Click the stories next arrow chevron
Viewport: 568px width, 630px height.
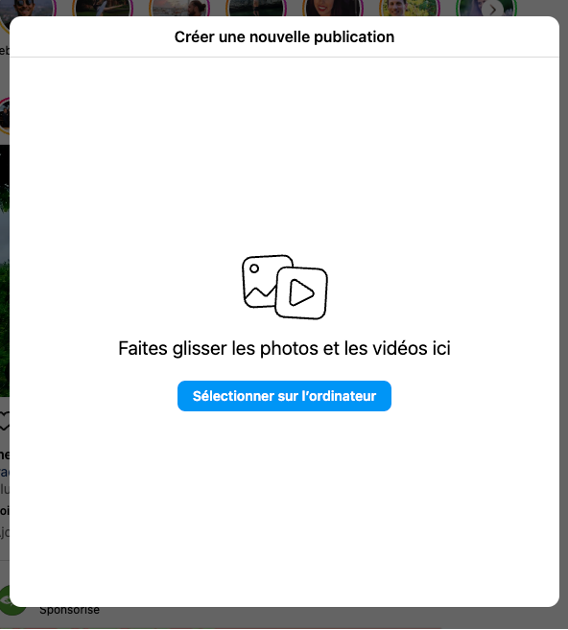492,10
